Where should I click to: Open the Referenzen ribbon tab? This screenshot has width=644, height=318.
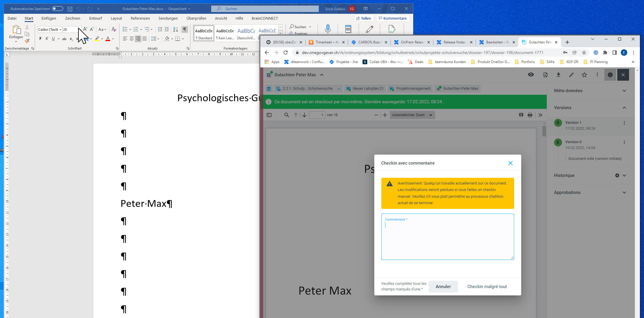pos(140,18)
